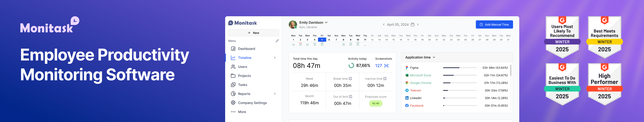Click the 08h 47m total time value
The height and width of the screenshot is (122, 644).
point(307,66)
